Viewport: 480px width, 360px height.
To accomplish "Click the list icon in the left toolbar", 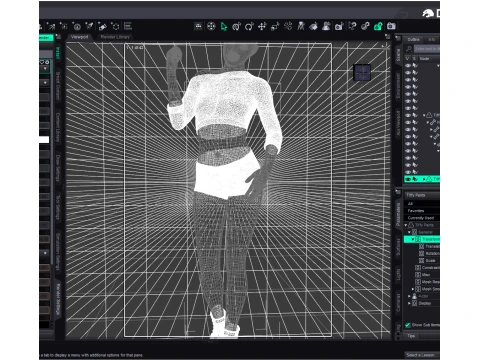I will (x=128, y=26).
